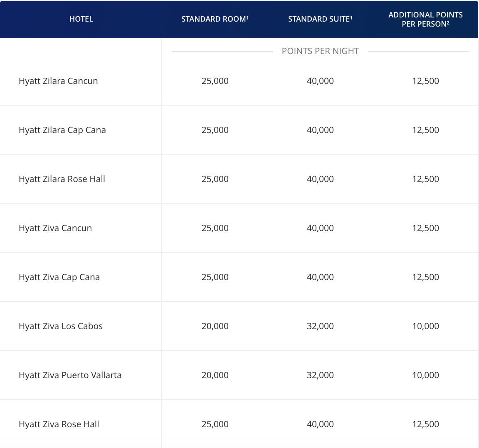Select the Hyatt Ziva Los Cabos hotel name

(x=61, y=326)
